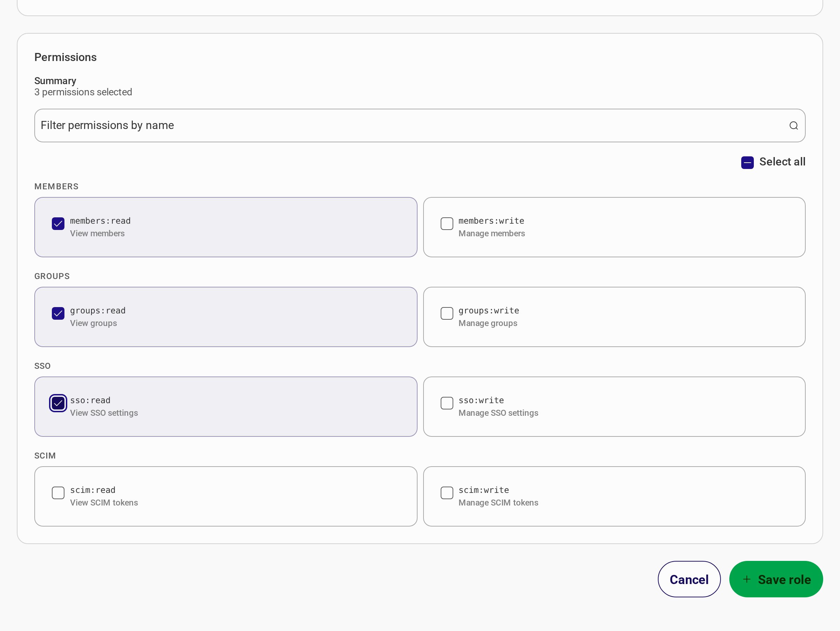Click '3 permissions selected' summary text
840x631 pixels.
point(83,92)
